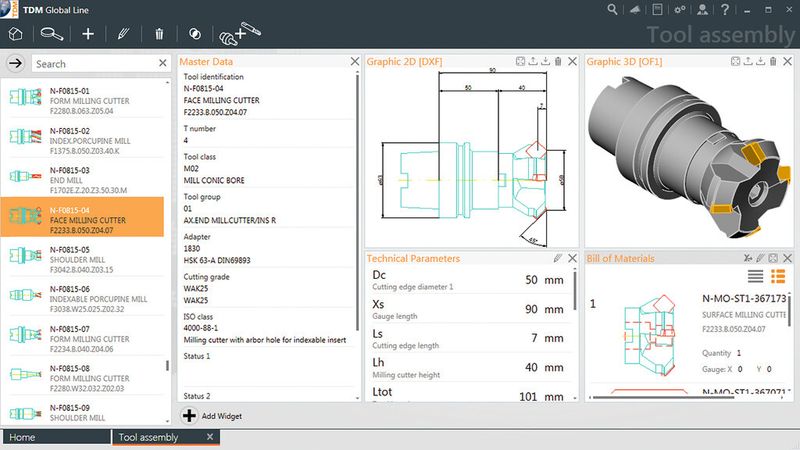Create a new tool assembly with plus icon
This screenshot has width=800, height=450.
(x=88, y=34)
